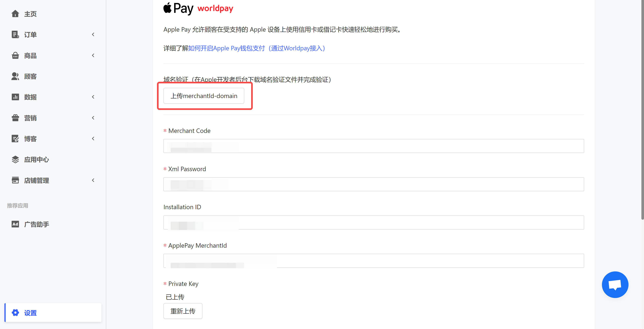Image resolution: width=644 pixels, height=329 pixels.
Task: Click the Private Key label
Action: click(183, 284)
